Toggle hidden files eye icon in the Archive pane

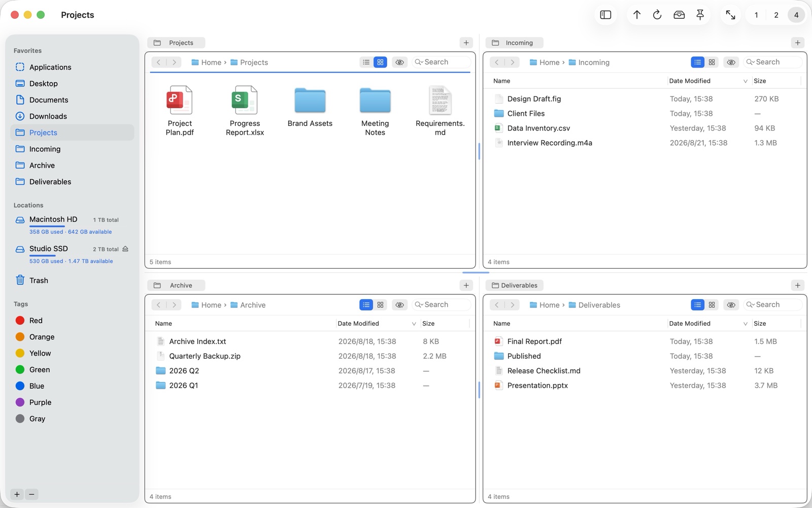coord(400,305)
